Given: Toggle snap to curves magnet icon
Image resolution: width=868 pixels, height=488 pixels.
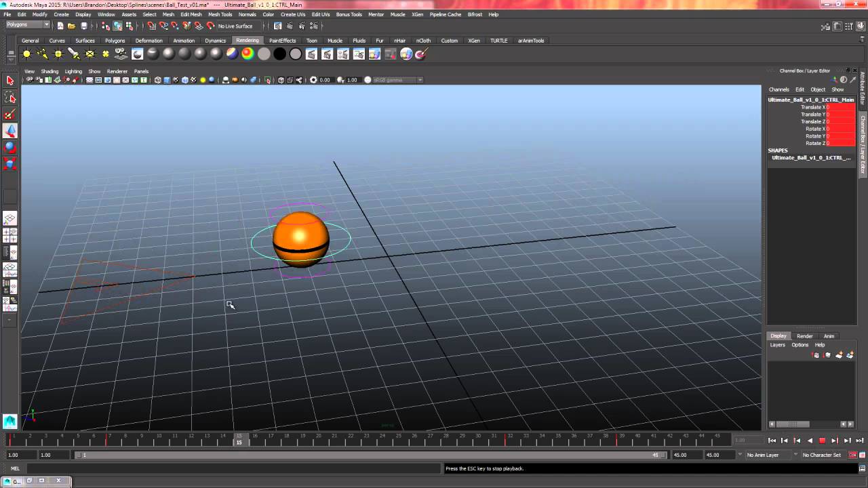Looking at the screenshot, I should point(163,26).
